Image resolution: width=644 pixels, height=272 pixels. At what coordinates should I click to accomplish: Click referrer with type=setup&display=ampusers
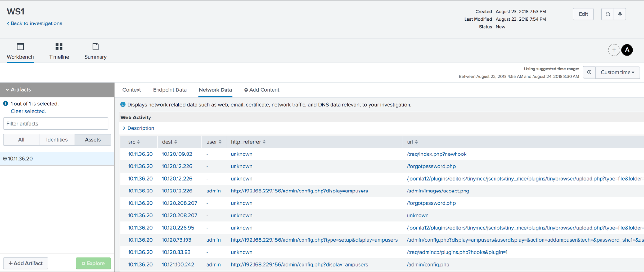coord(314,240)
